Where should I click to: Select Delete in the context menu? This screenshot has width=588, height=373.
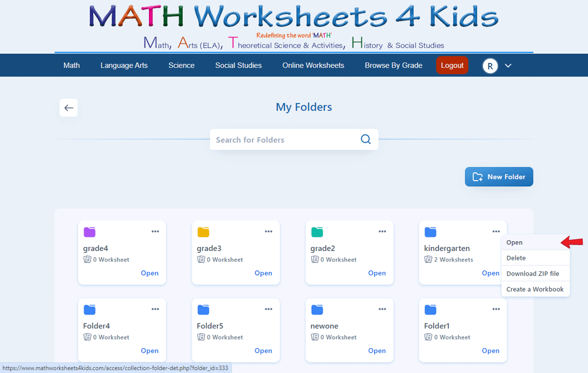535,258
